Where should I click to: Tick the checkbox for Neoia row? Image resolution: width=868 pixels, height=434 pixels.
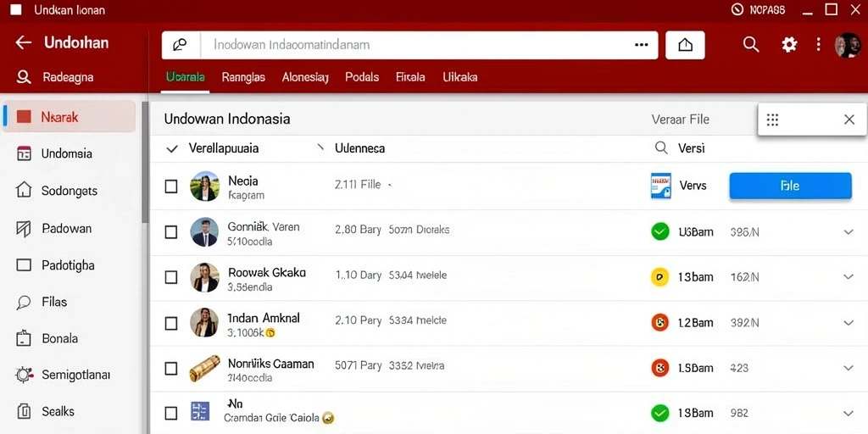pyautogui.click(x=171, y=186)
